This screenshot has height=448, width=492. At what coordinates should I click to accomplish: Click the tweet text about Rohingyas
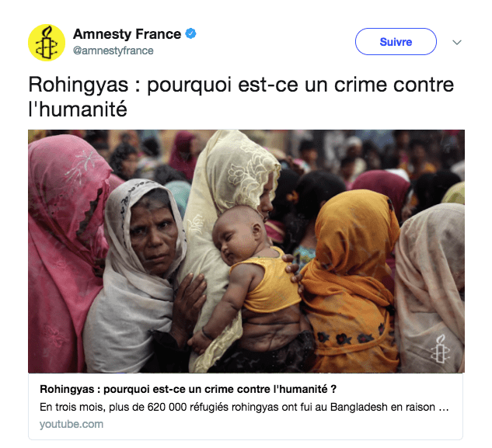tap(241, 97)
